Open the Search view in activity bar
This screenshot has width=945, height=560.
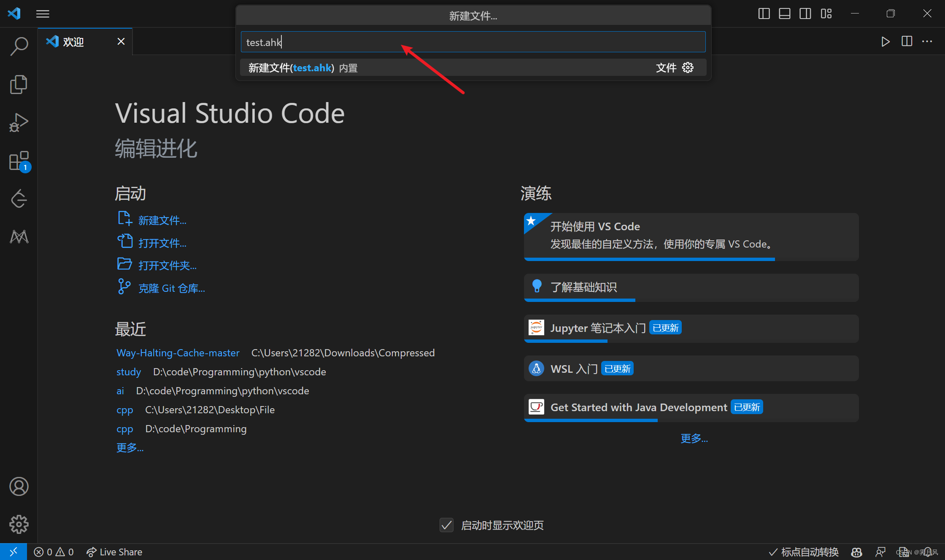click(19, 46)
